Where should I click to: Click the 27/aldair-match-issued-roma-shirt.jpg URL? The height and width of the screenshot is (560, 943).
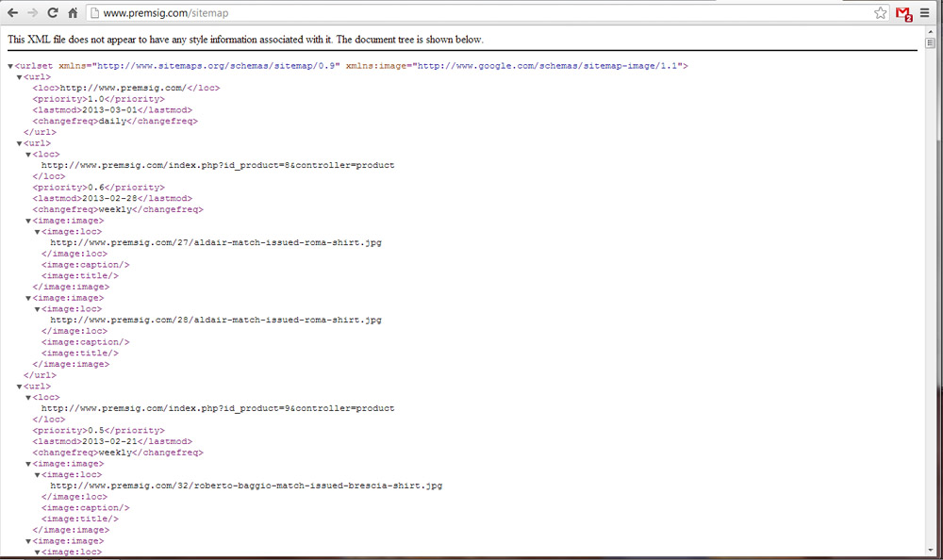216,243
